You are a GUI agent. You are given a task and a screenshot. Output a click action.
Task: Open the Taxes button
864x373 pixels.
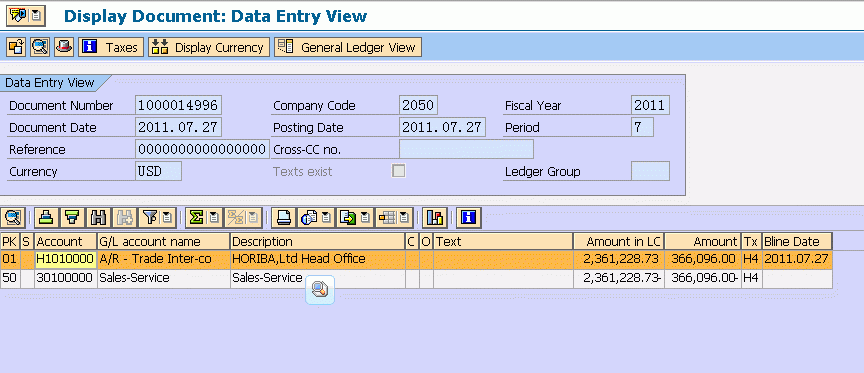click(x=111, y=47)
